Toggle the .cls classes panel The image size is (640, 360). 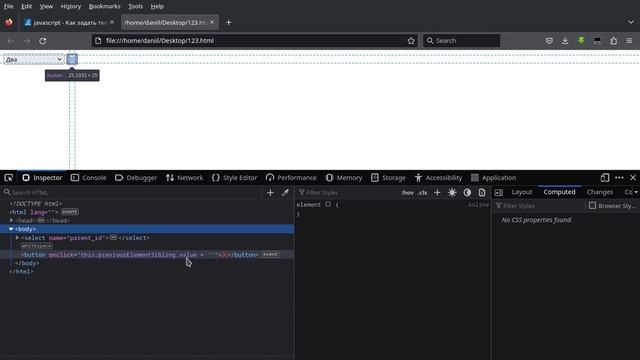click(x=422, y=193)
